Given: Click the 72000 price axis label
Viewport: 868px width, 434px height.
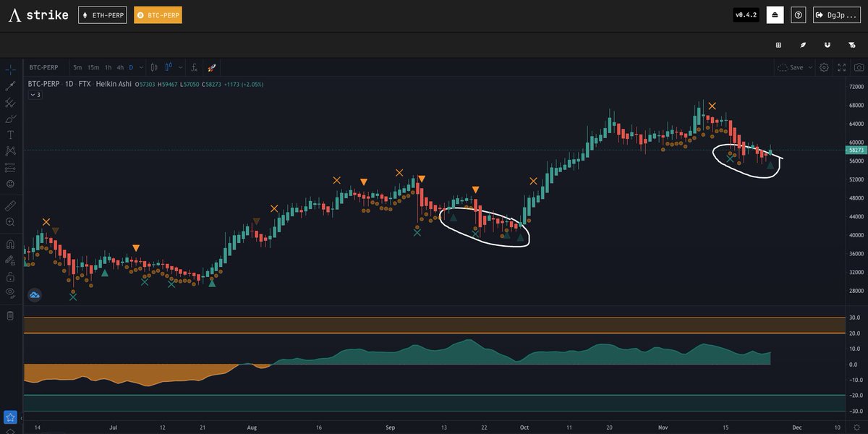Looking at the screenshot, I should [x=855, y=87].
